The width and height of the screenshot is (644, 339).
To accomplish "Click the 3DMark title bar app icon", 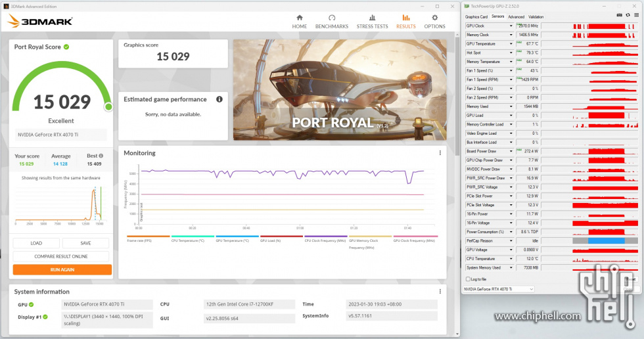I will 6,6.
